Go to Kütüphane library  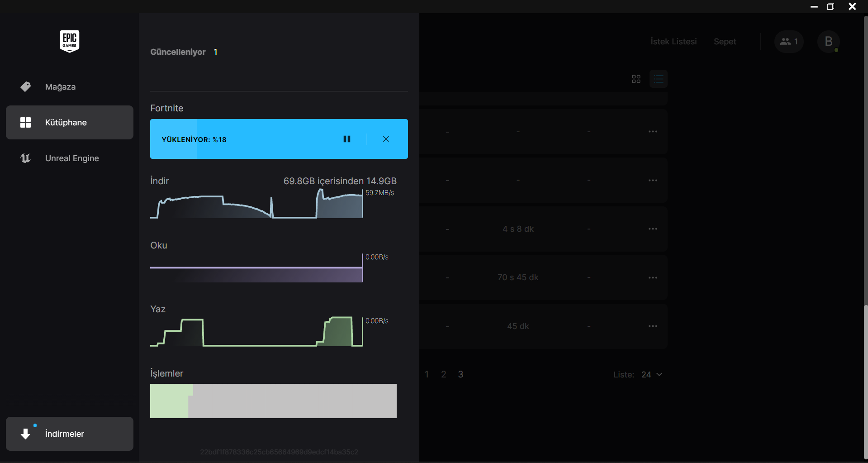pos(70,123)
